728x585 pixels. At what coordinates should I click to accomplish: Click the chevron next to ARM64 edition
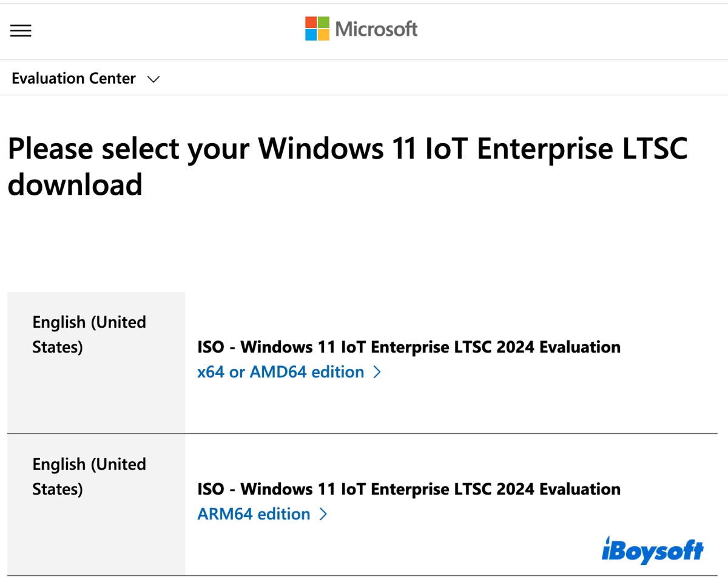pos(323,514)
